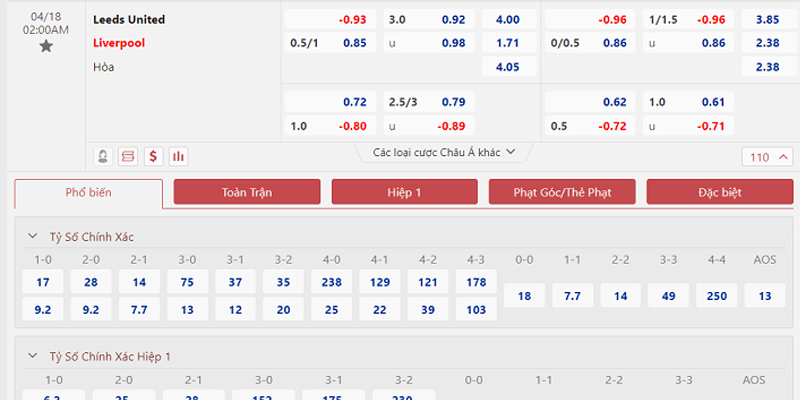800x400 pixels.
Task: Bet correct score 4-2 at 121
Action: (x=428, y=282)
